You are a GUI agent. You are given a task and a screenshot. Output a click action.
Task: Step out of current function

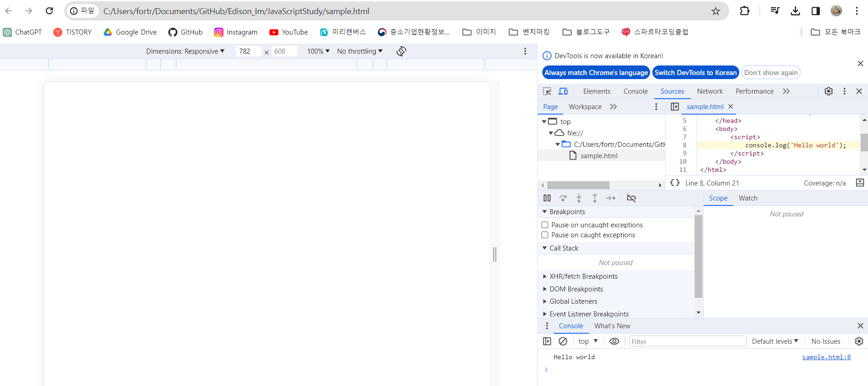(x=595, y=198)
